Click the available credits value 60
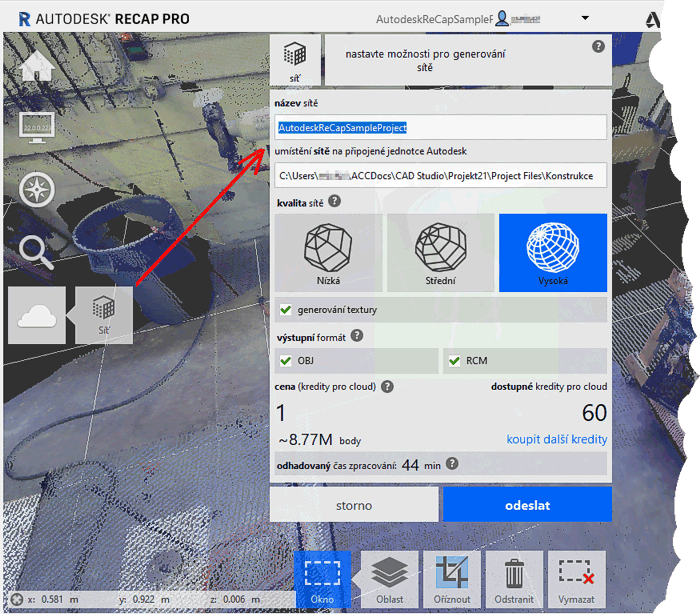Screen dimensions: 700x614 pos(594,413)
